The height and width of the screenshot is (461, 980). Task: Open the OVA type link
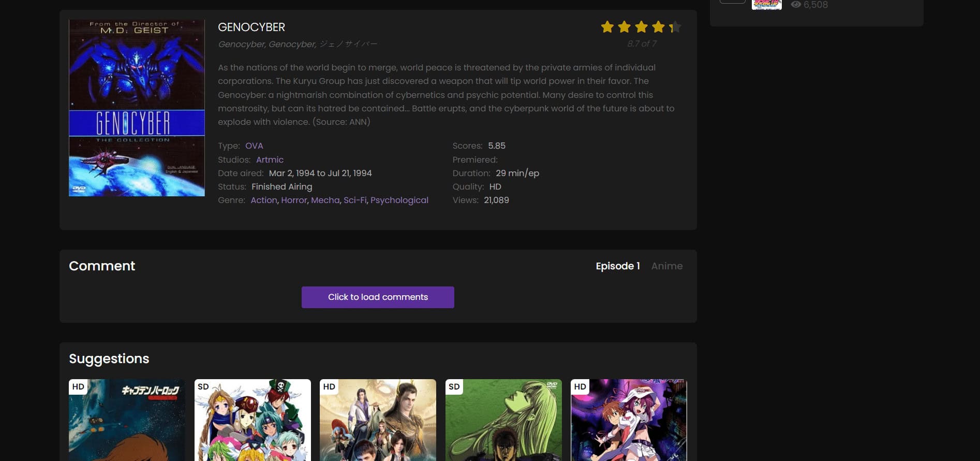point(254,146)
